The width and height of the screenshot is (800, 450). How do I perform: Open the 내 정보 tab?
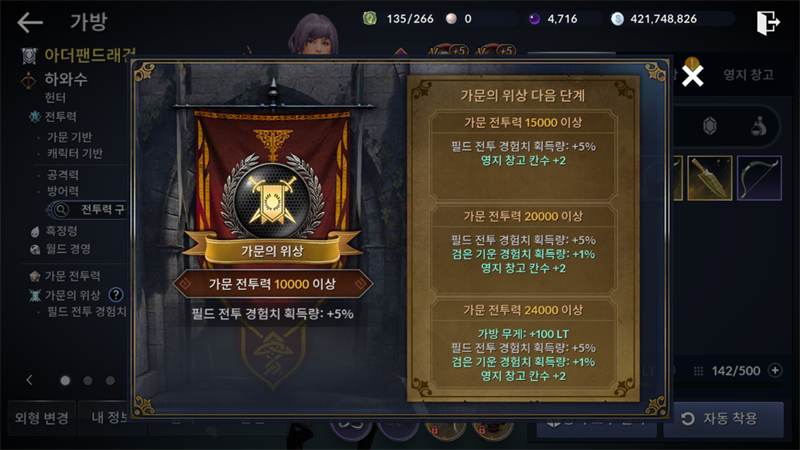point(109,418)
